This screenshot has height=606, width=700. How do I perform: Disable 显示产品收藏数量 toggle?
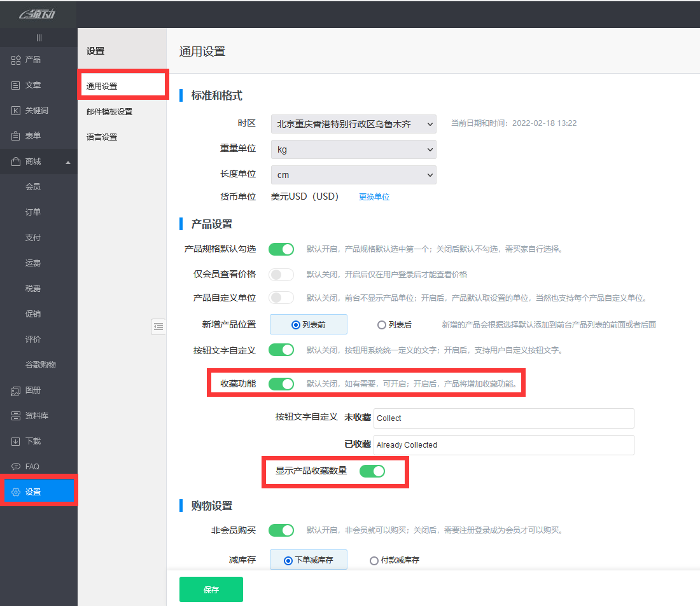click(x=372, y=471)
